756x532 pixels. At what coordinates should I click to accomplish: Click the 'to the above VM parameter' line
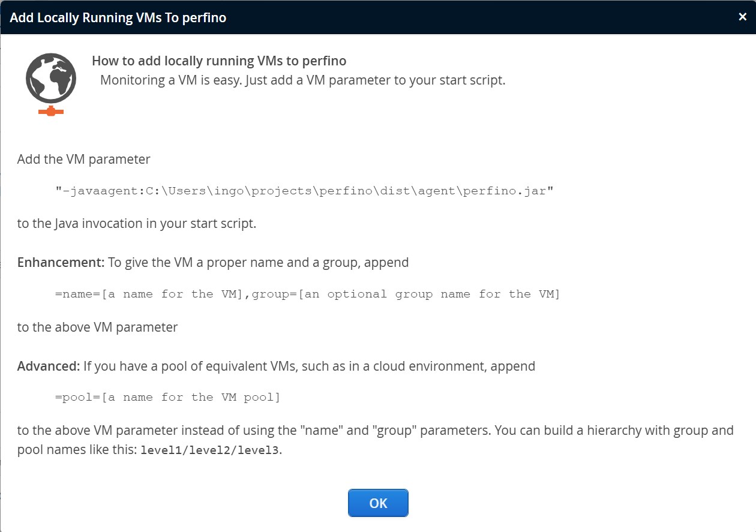(x=97, y=327)
